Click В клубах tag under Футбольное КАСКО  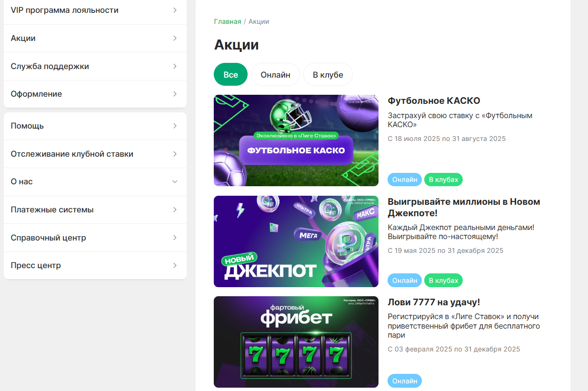[443, 180]
